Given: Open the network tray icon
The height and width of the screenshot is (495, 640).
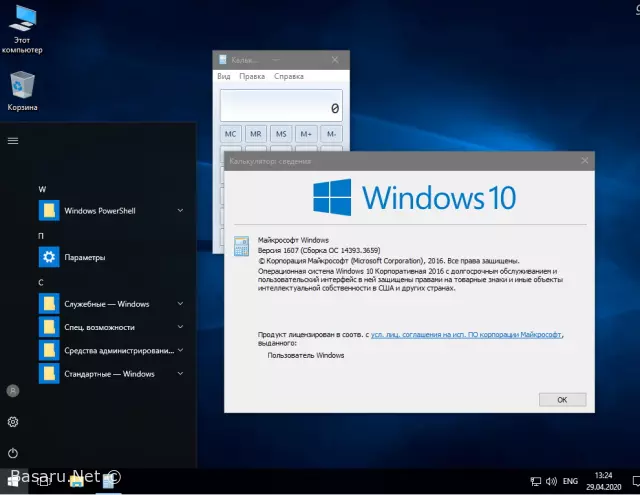Looking at the screenshot, I should point(536,482).
